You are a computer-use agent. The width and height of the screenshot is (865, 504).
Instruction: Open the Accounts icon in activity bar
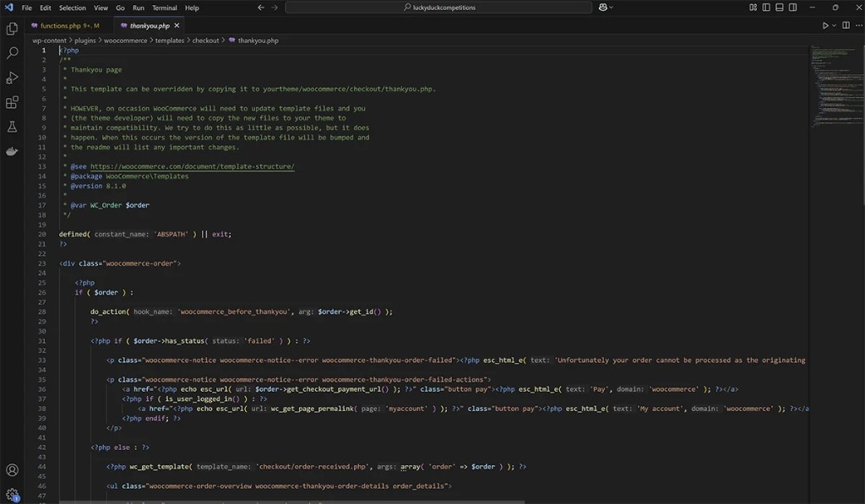(x=12, y=470)
